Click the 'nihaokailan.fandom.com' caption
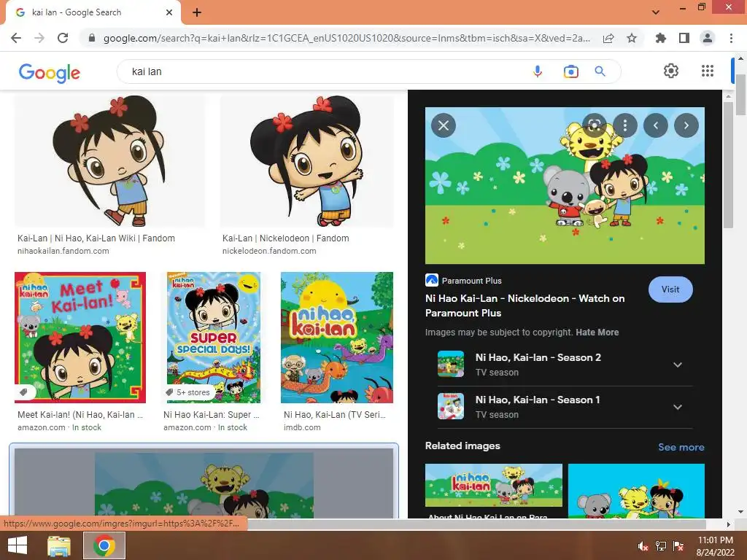747x560 pixels. coord(63,251)
